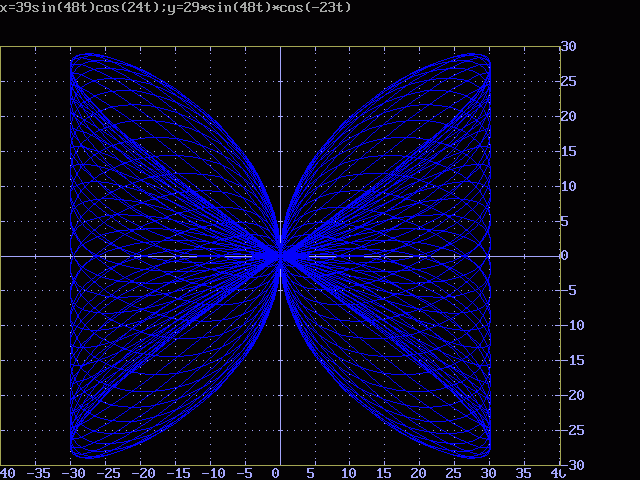Click the 0 label on the horizontal axis
This screenshot has height=480, width=640.
[275, 472]
